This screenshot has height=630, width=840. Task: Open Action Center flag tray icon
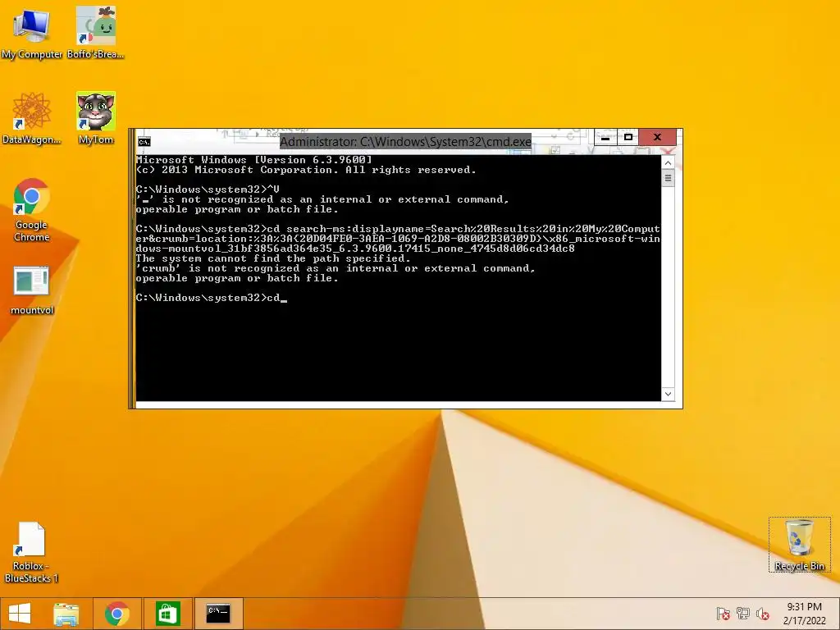pyautogui.click(x=723, y=614)
